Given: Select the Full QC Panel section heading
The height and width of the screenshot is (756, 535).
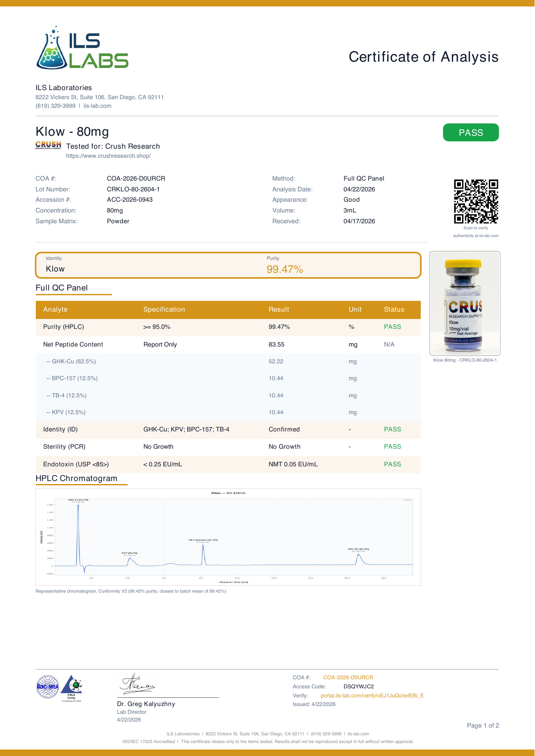Looking at the screenshot, I should coord(62,288).
